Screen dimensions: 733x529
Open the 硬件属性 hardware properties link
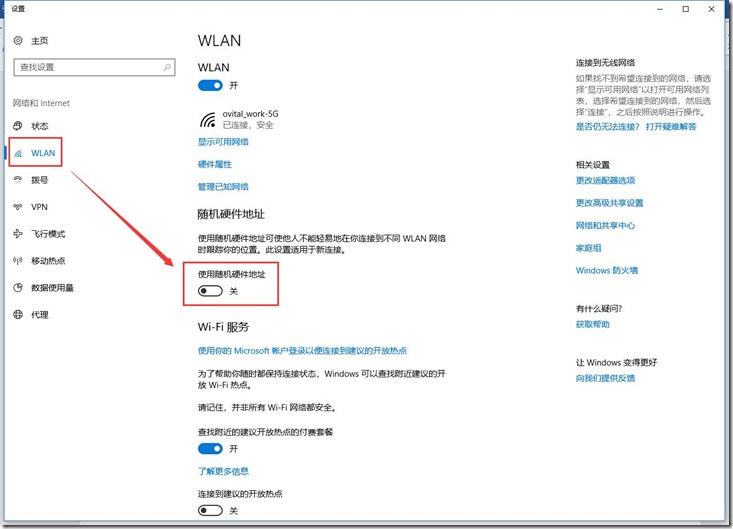[215, 164]
